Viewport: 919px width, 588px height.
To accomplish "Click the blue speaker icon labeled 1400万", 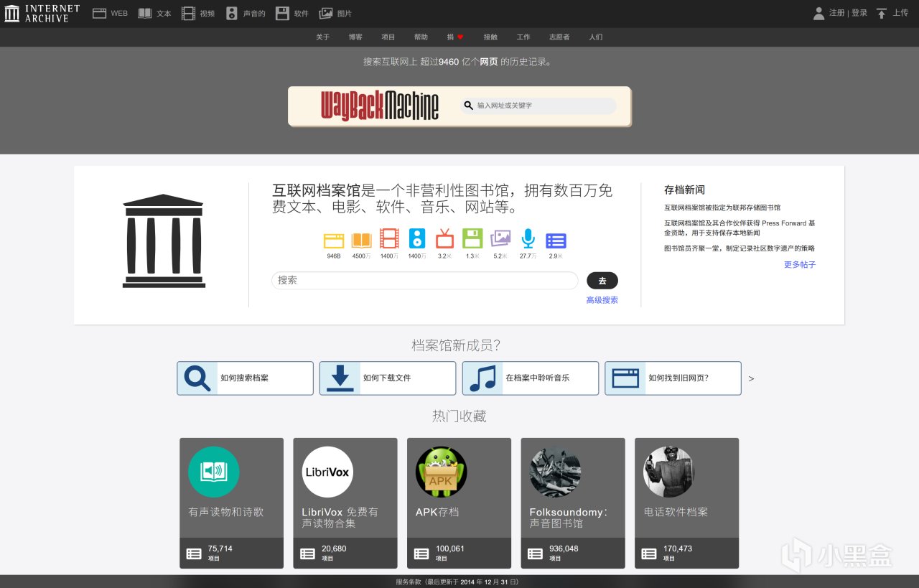I will [417, 238].
